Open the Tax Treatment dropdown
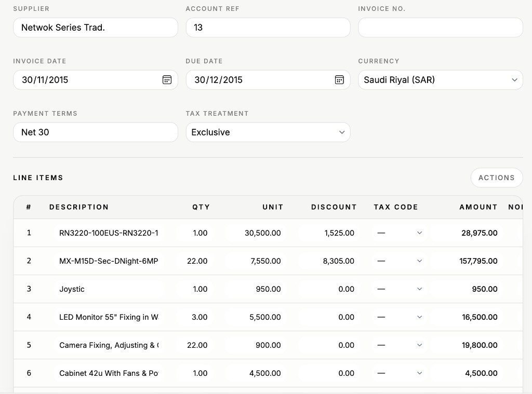This screenshot has width=532, height=394. [x=268, y=132]
